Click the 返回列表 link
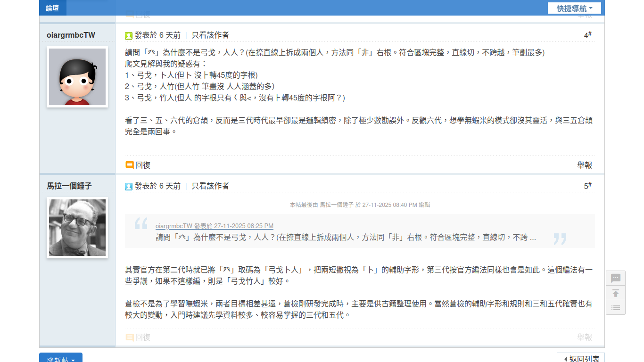 (580, 358)
